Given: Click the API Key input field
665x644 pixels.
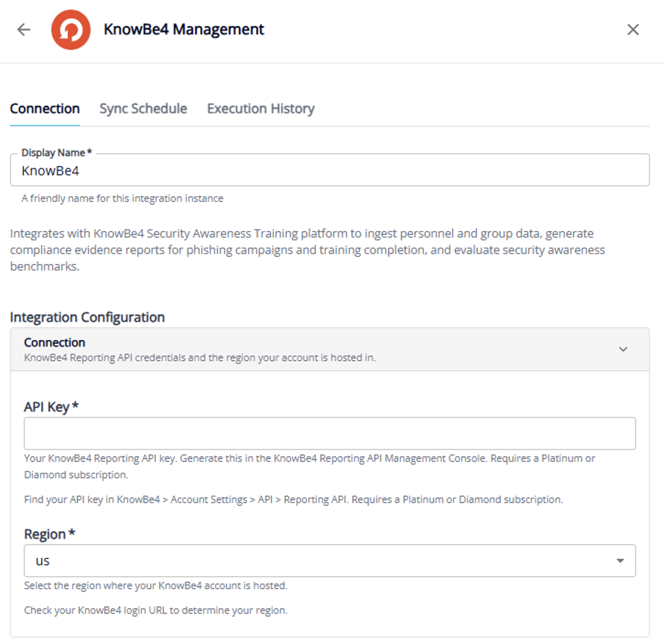Looking at the screenshot, I should coord(330,433).
